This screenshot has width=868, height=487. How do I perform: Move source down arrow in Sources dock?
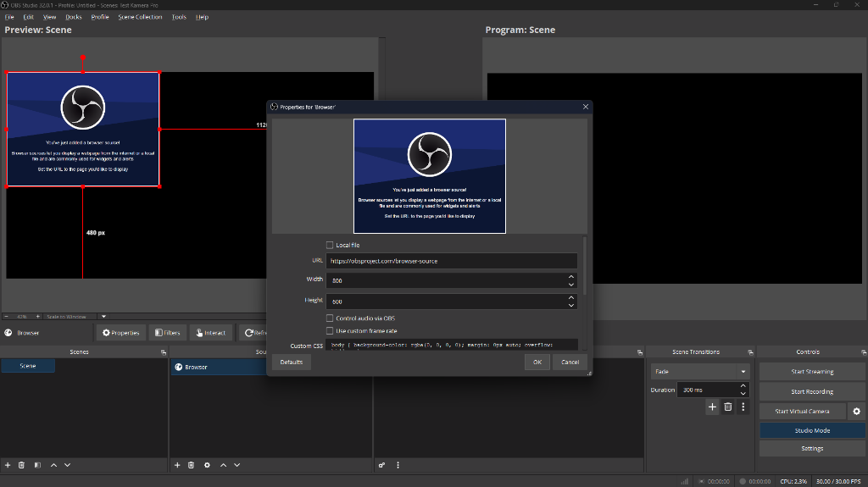pos(237,466)
